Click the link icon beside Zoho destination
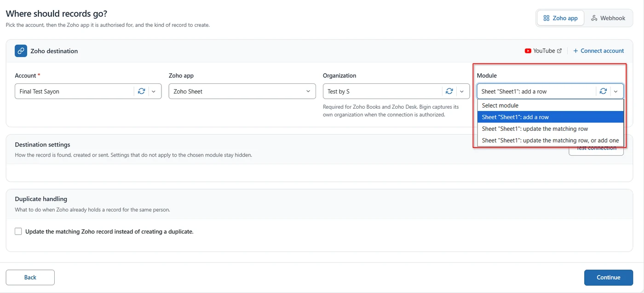 (21, 51)
